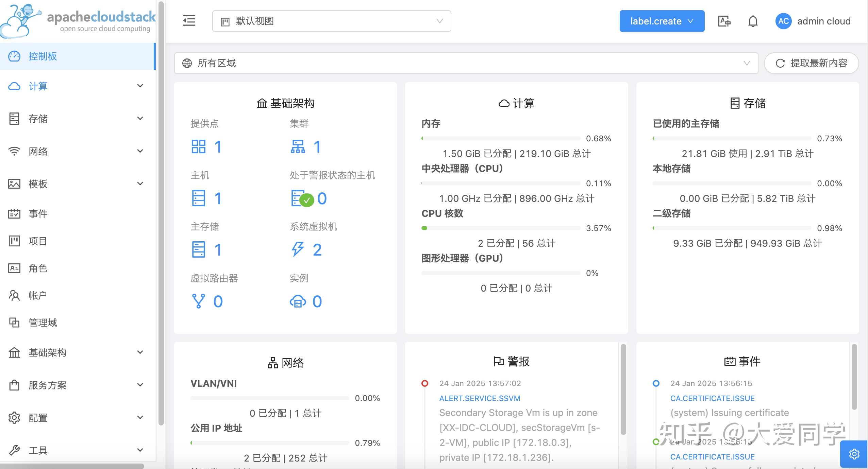Open the 项目 (Projects) section

[38, 241]
